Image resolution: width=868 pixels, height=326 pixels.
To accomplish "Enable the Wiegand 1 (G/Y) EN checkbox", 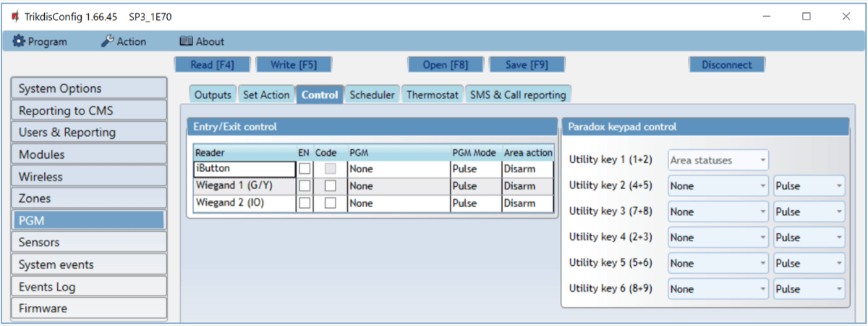I will [x=305, y=186].
